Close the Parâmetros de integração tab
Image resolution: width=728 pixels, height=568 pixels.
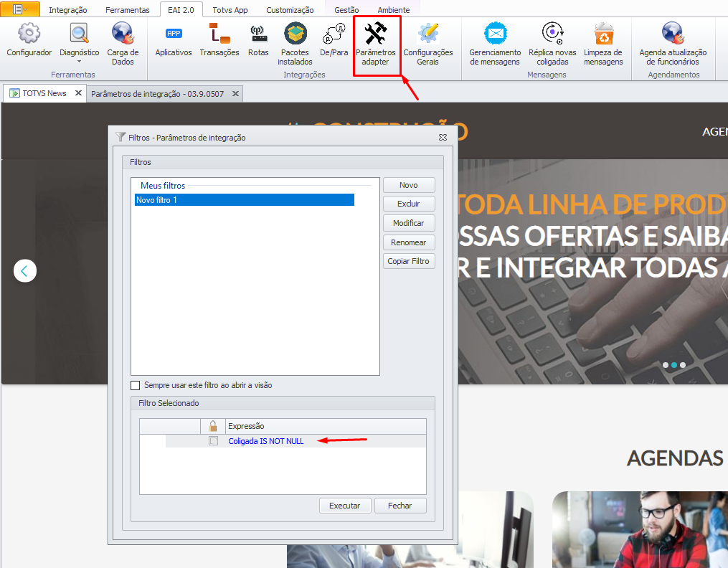click(235, 93)
